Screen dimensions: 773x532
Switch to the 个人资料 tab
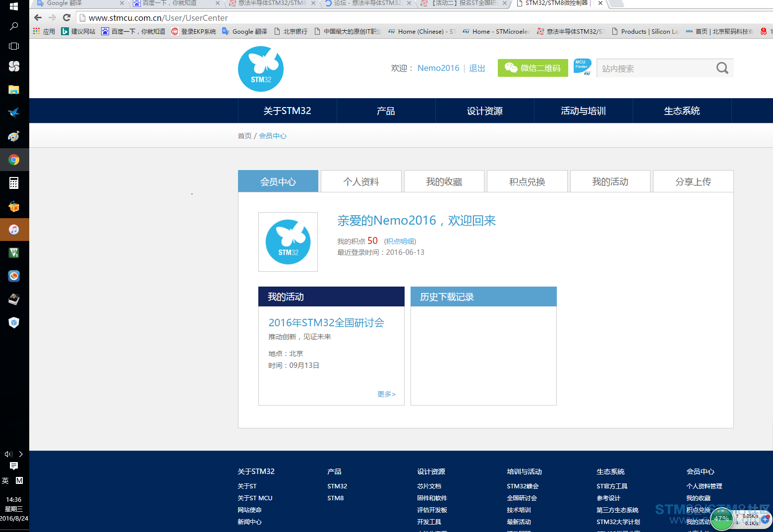(361, 181)
